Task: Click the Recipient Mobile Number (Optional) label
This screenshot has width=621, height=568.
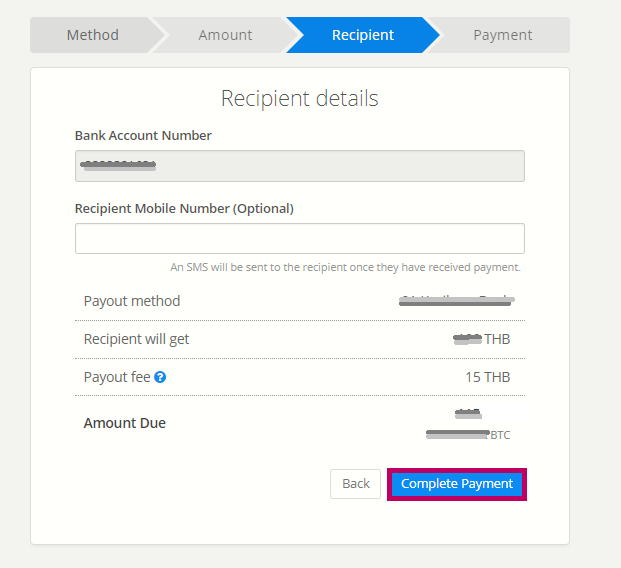Action: [x=184, y=209]
